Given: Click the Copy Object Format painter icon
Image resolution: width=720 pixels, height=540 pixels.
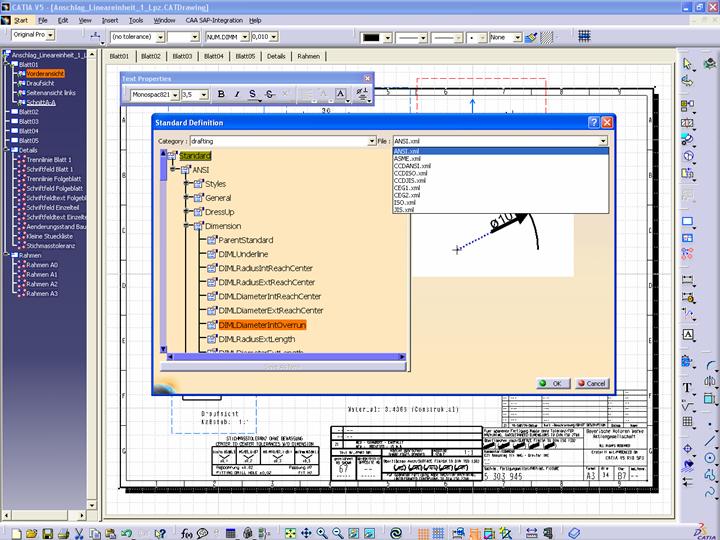Looking at the screenshot, I should tap(531, 37).
